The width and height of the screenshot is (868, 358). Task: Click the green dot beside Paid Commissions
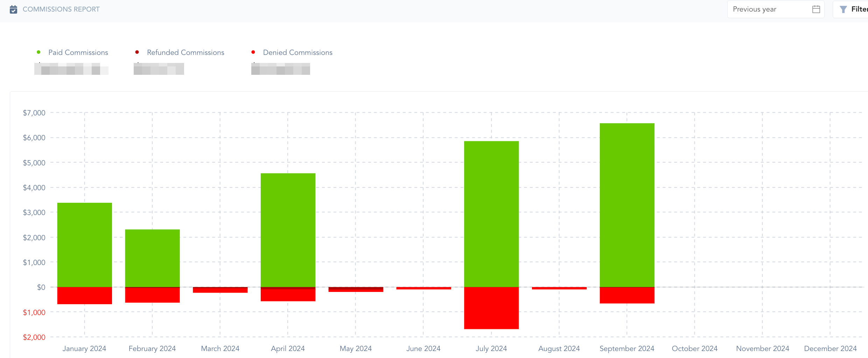38,52
